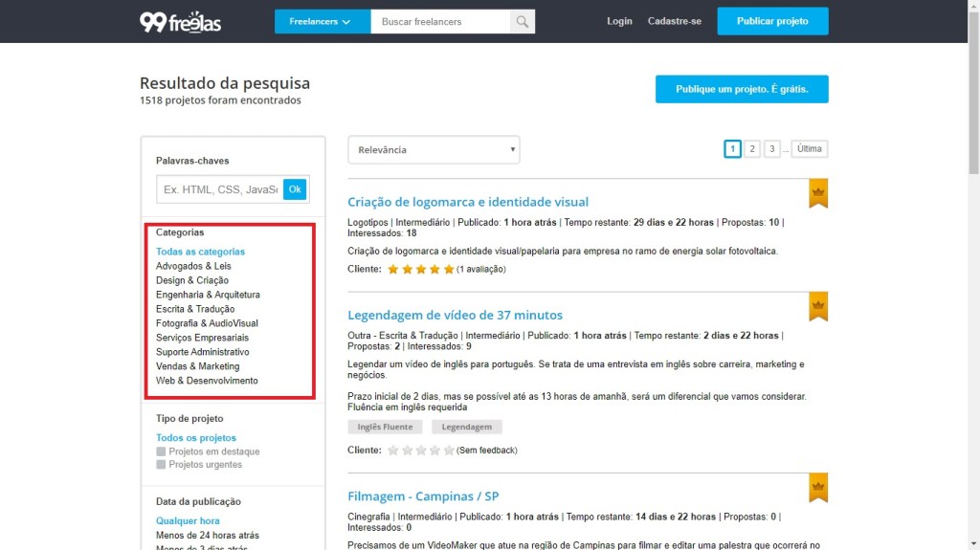Expand the Relevância sort dropdown
This screenshot has height=550, width=980.
coord(434,149)
